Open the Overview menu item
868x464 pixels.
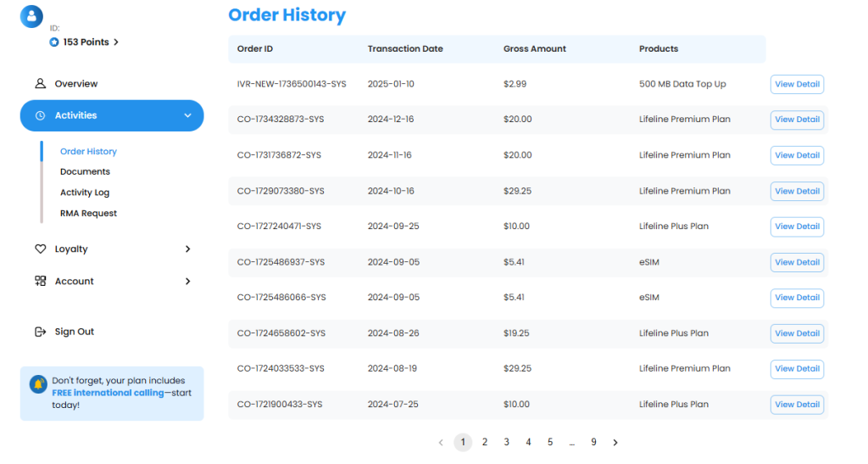pos(75,84)
